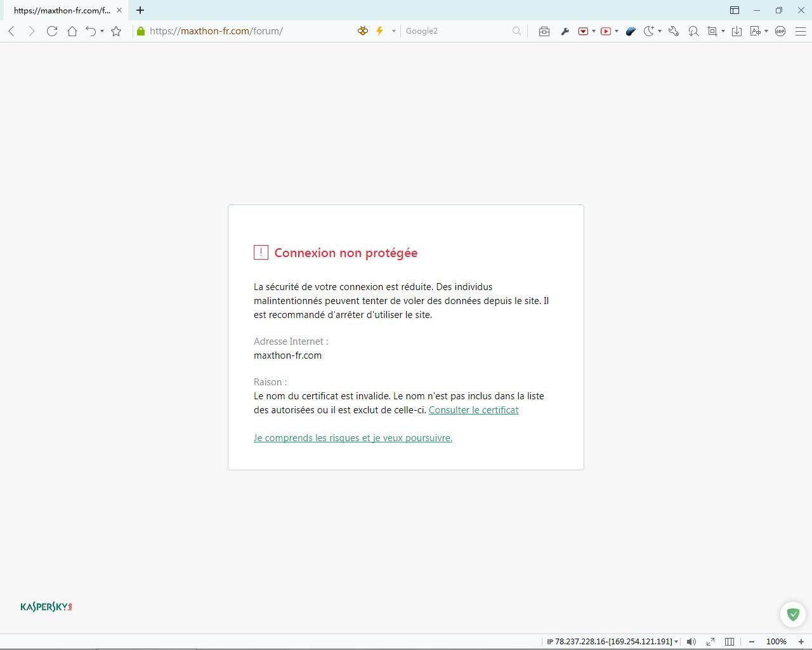Click the magnifier with arrow icon
Viewport: 812px width, 650px height.
point(693,31)
